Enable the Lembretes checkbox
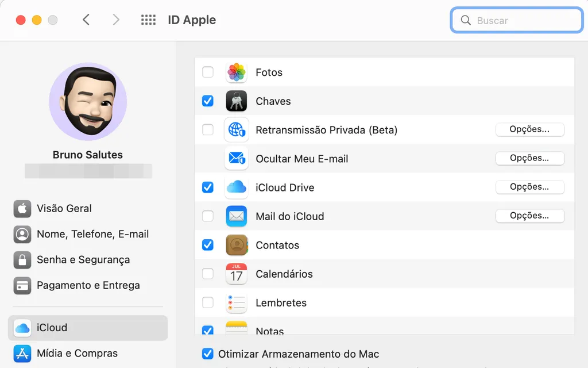Screen dimensions: 588x368 pos(208,302)
